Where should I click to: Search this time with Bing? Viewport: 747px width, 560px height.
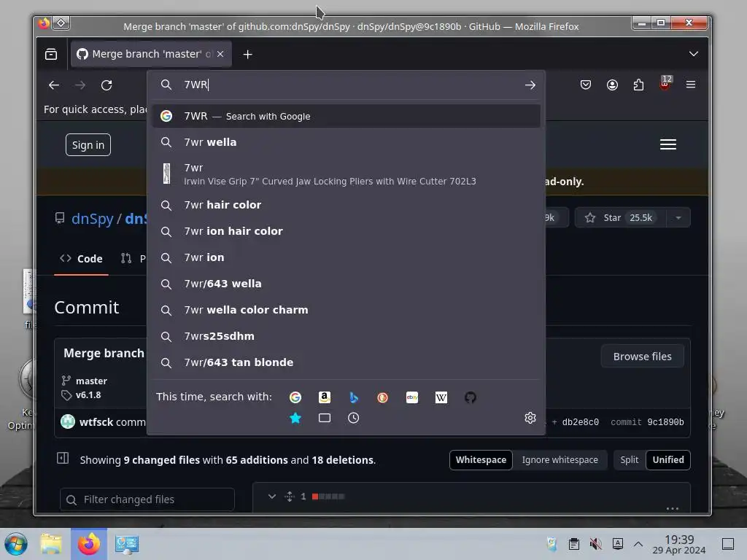click(x=354, y=397)
